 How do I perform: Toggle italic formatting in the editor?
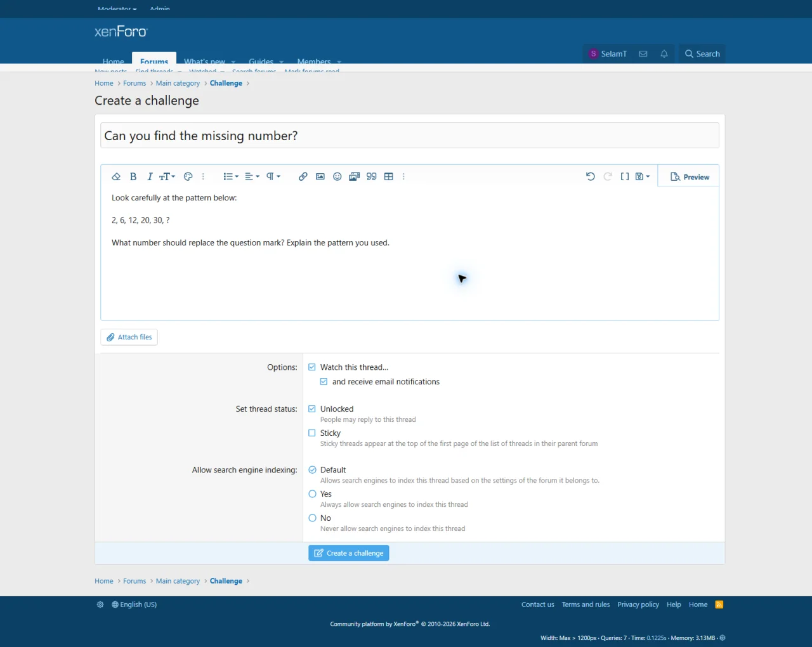(x=150, y=177)
